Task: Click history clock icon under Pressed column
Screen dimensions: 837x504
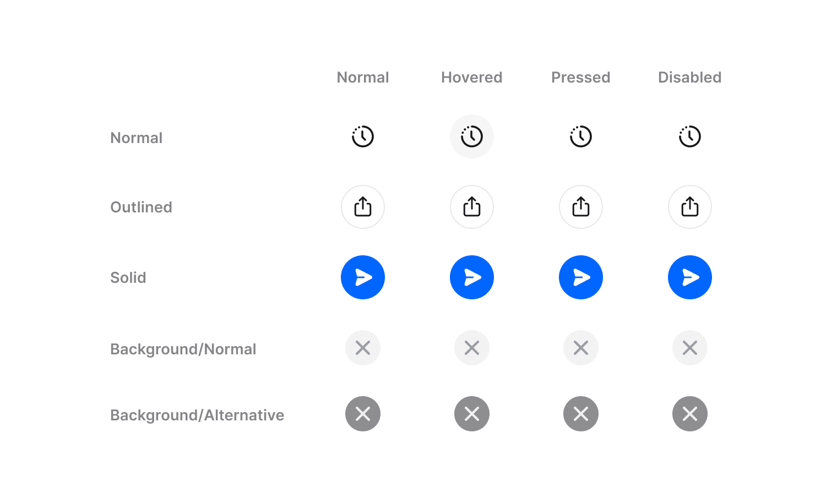Action: (581, 136)
